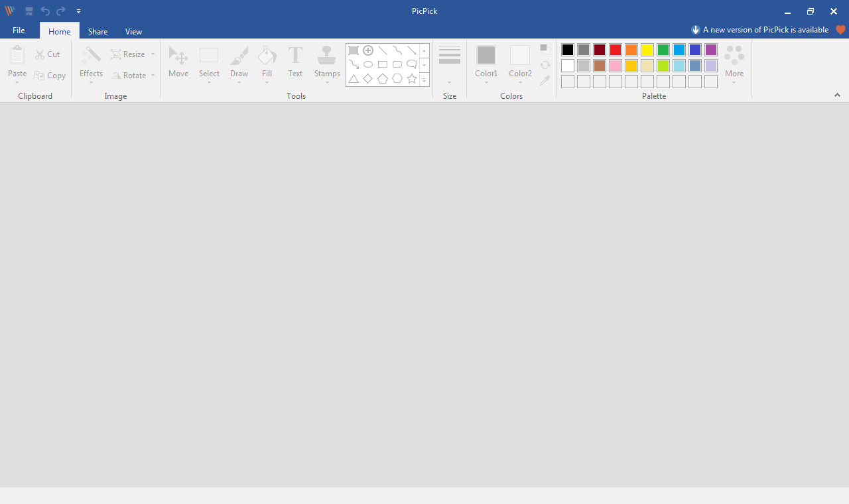Switch to the View tab
Screen dimensions: 849x504
pyautogui.click(x=133, y=31)
